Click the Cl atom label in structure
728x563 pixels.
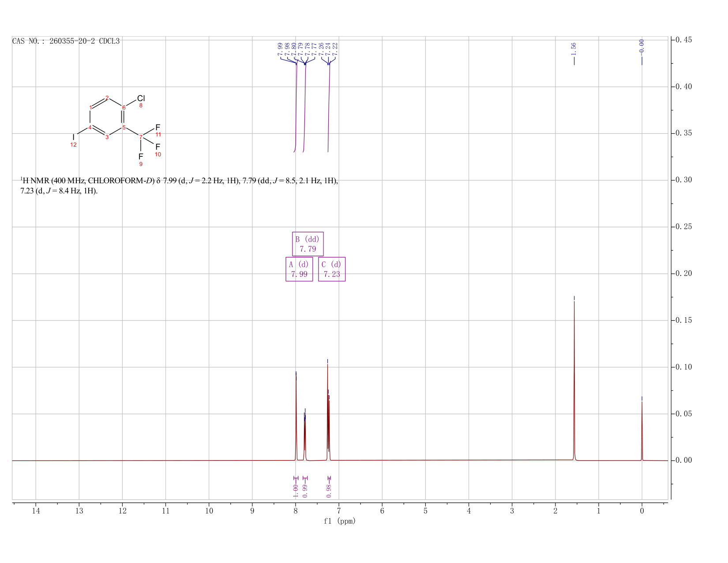pos(141,98)
